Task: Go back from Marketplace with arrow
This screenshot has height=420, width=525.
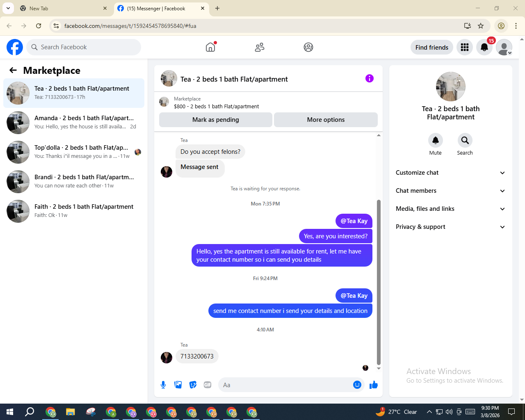Action: [x=13, y=70]
